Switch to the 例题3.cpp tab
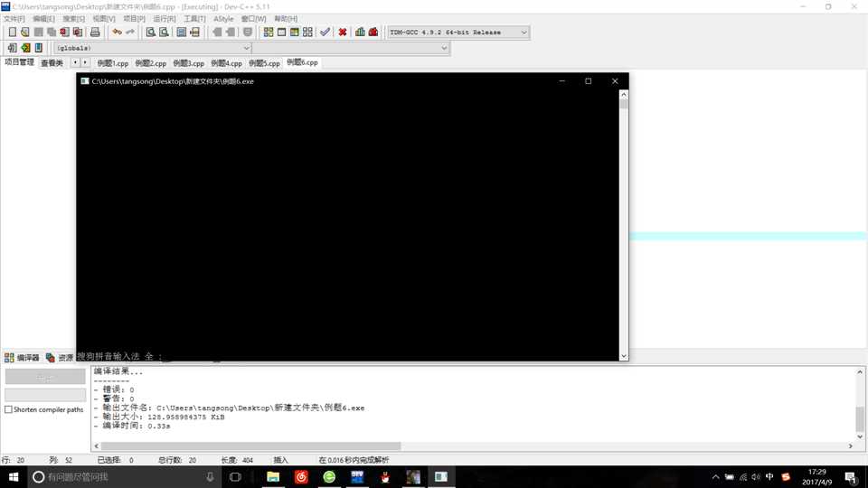 pyautogui.click(x=189, y=63)
